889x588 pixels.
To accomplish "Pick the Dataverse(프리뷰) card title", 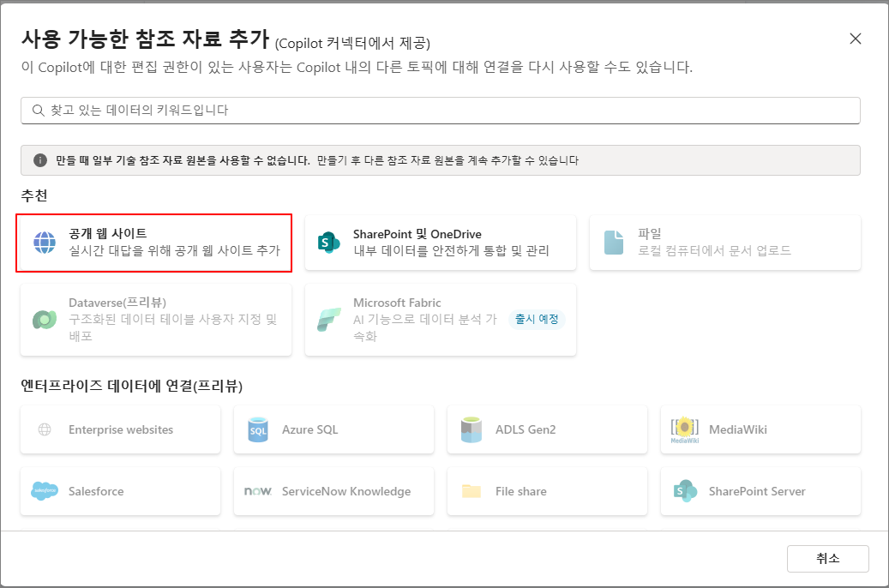I will click(x=117, y=303).
